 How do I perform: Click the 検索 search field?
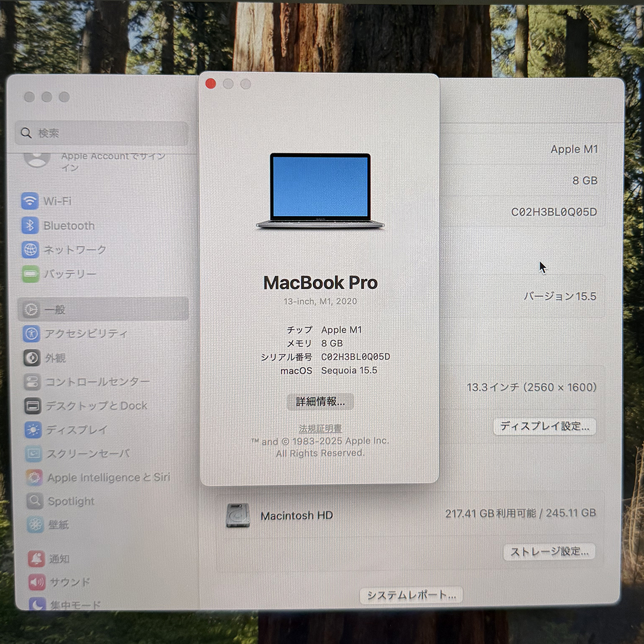click(102, 133)
